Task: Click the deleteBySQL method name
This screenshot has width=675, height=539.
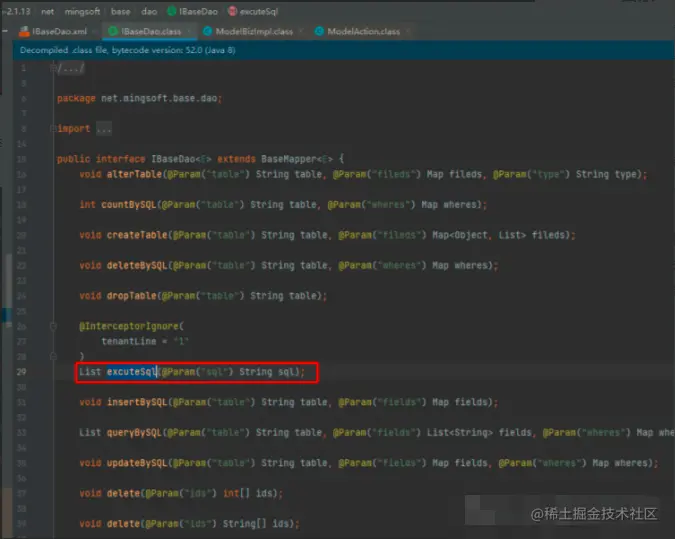Action: pyautogui.click(x=137, y=266)
